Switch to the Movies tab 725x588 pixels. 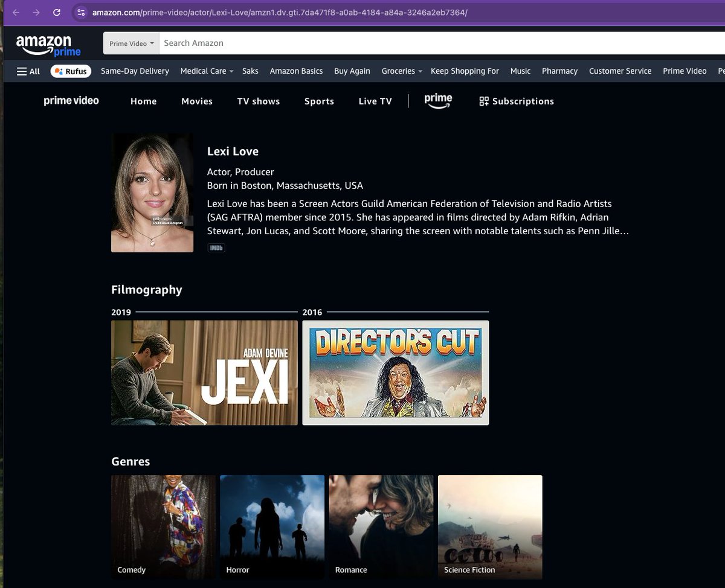click(x=197, y=101)
